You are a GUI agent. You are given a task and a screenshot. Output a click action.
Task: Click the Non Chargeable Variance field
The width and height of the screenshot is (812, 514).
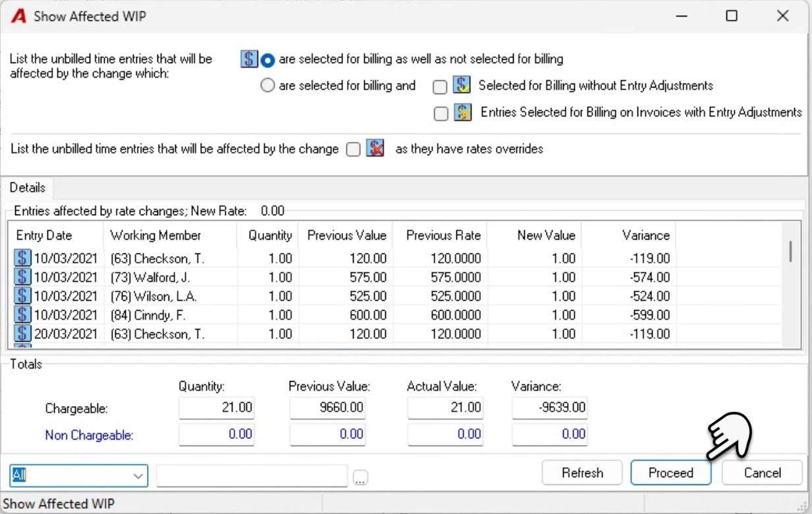point(550,434)
